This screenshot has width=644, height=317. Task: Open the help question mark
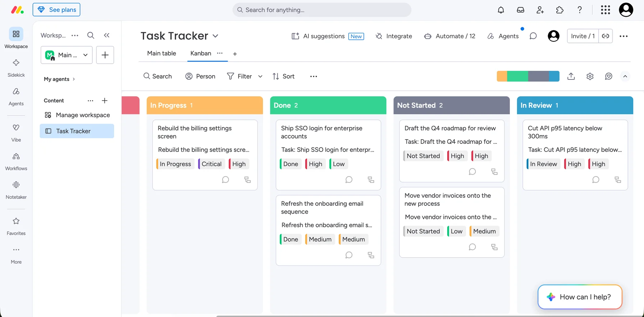tap(580, 10)
